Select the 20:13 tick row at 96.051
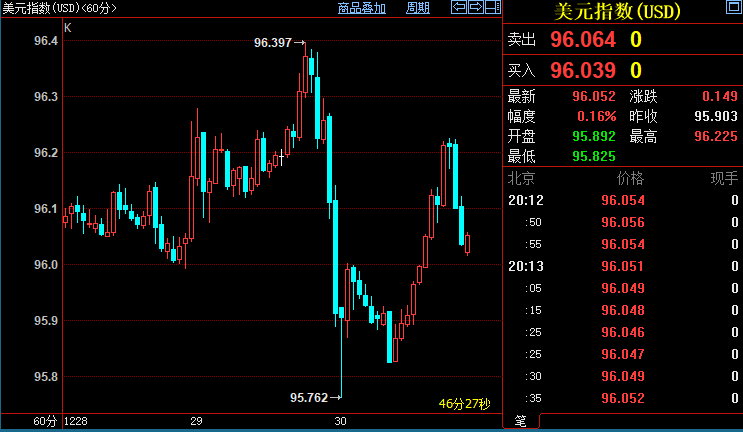Image resolution: width=743 pixels, height=432 pixels. point(622,266)
